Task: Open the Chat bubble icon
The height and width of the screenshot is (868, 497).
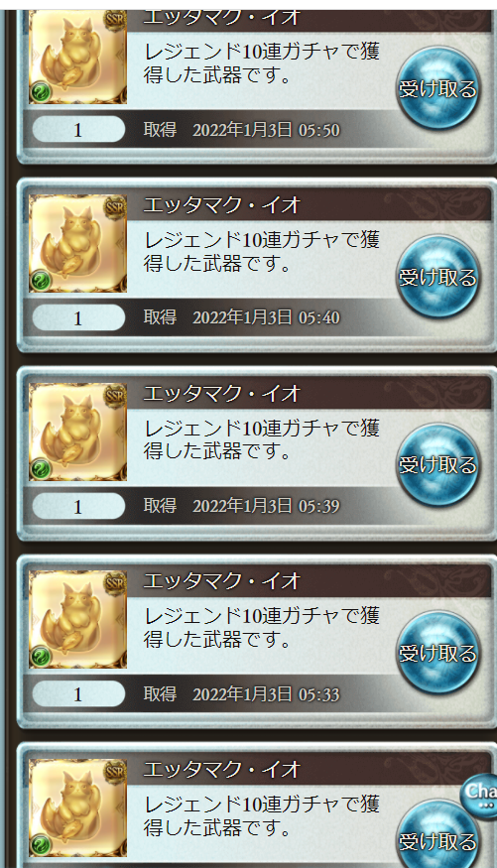Action: pyautogui.click(x=479, y=796)
